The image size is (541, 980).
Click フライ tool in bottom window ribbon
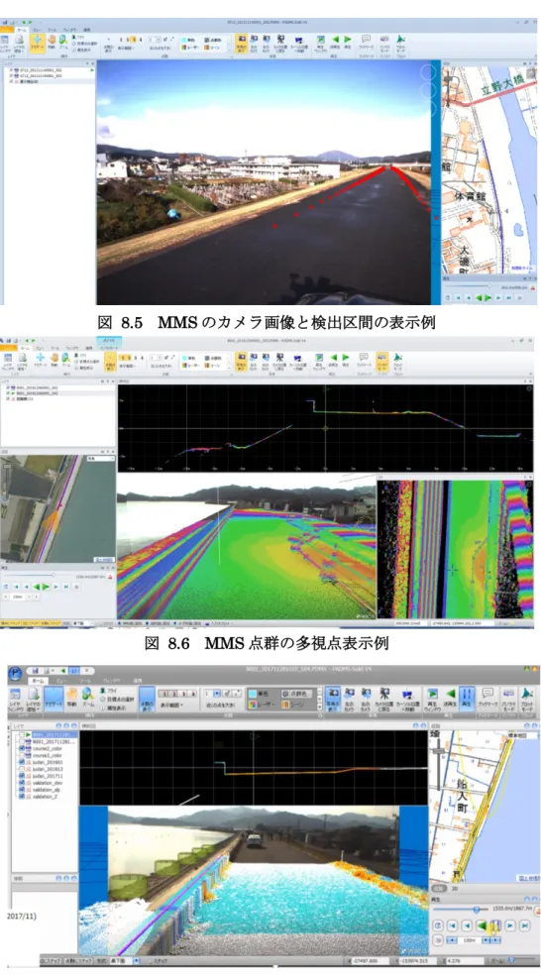pyautogui.click(x=111, y=691)
